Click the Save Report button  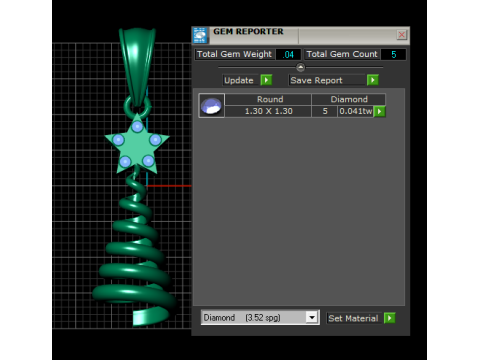pyautogui.click(x=327, y=80)
